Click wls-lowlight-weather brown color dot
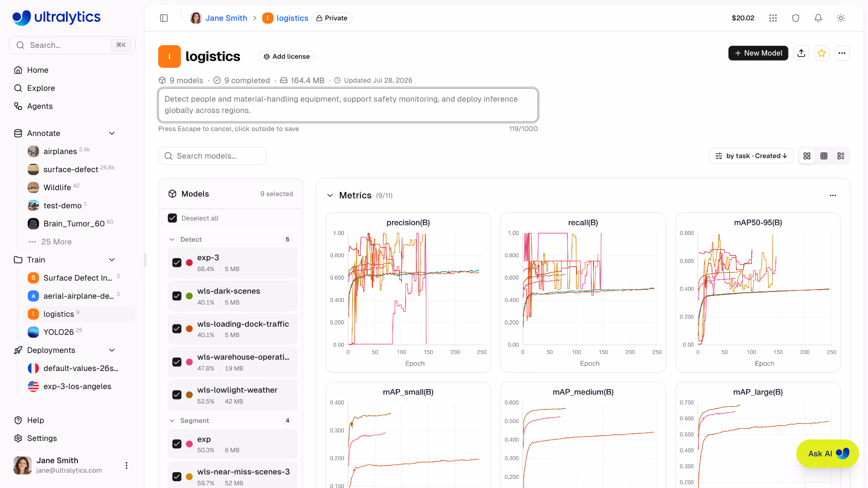This screenshot has width=868, height=488. pos(189,395)
